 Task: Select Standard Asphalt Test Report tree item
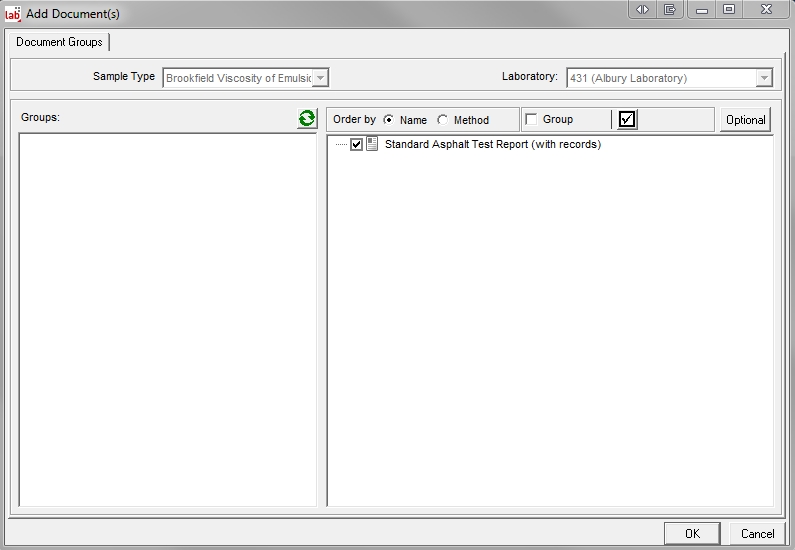click(492, 144)
